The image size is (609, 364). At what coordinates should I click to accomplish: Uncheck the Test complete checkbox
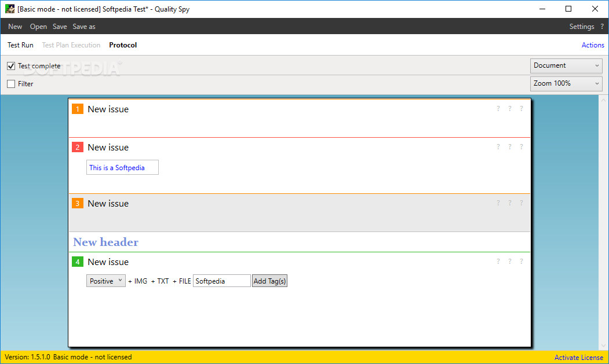click(x=11, y=66)
